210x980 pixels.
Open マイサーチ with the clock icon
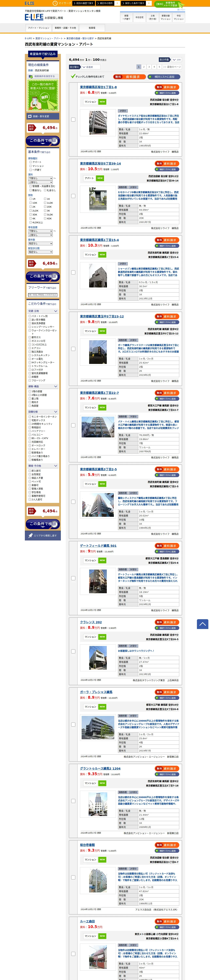click(x=62, y=3)
